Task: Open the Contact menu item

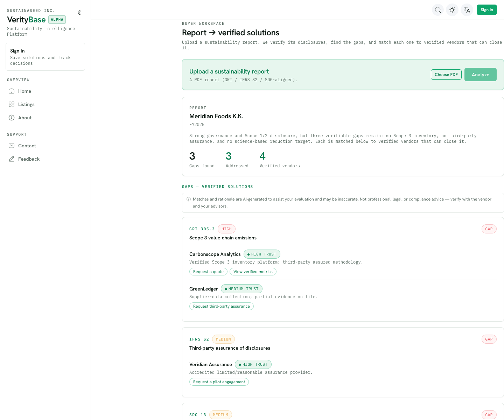Action: (45, 146)
